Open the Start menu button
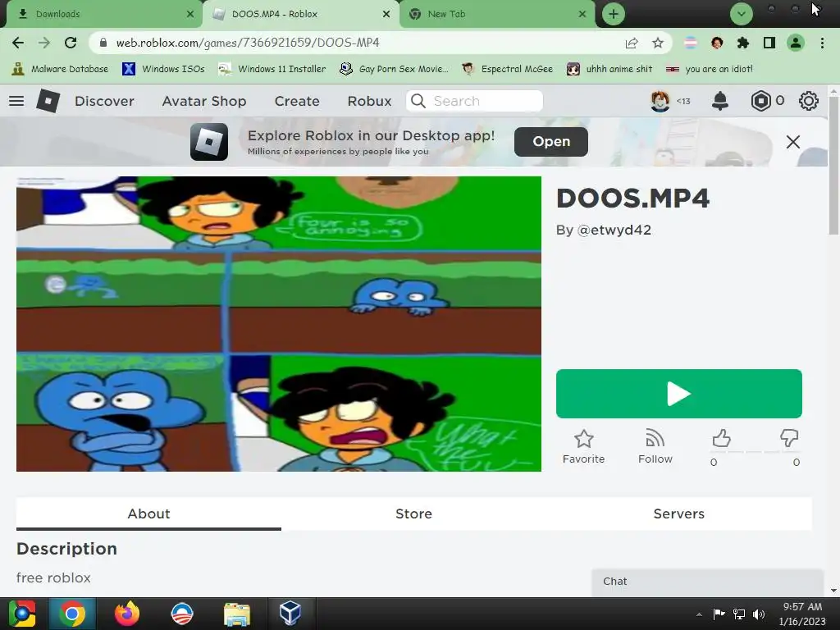840x630 pixels. click(x=22, y=614)
